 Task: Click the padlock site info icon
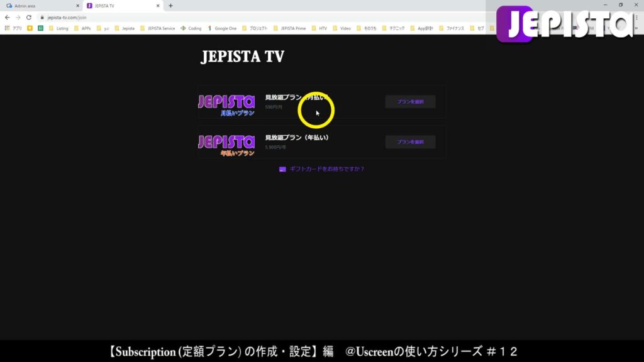pos(42,18)
